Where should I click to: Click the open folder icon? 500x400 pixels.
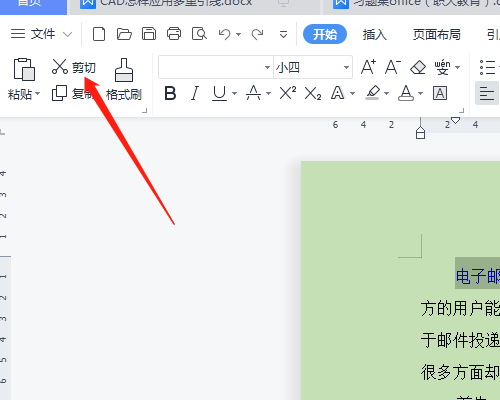click(124, 34)
